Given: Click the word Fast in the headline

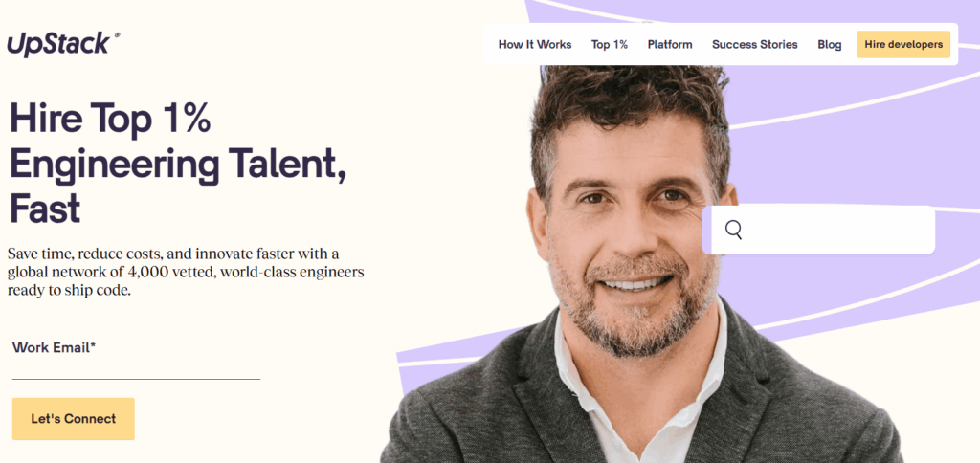Looking at the screenshot, I should (45, 209).
